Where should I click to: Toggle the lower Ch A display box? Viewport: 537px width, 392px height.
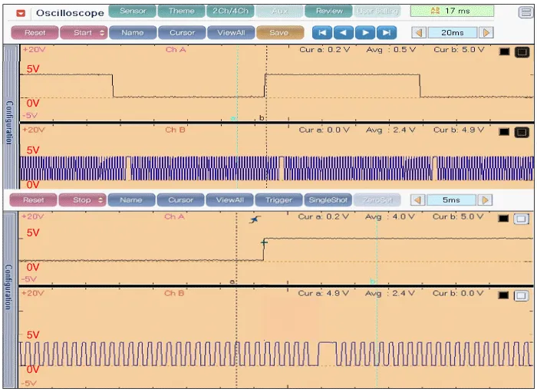point(522,218)
